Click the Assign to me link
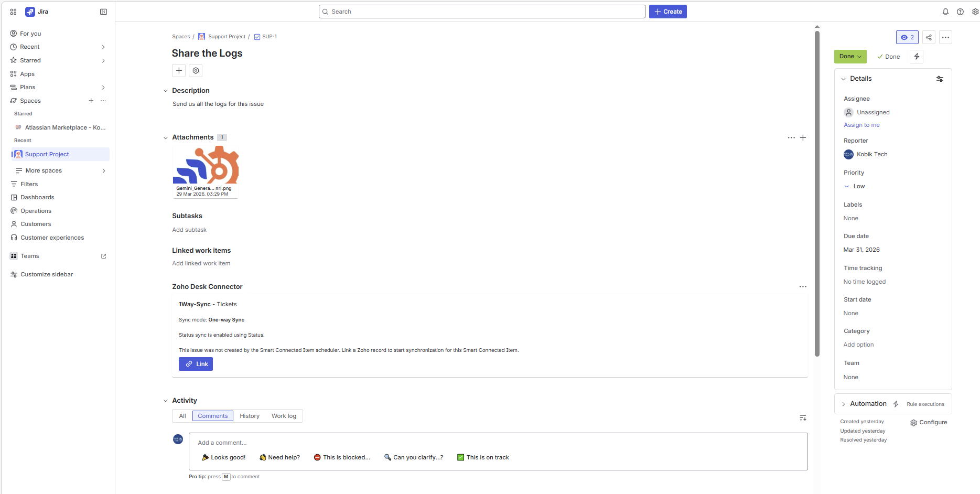Viewport: 980px width, 494px height. [861, 125]
